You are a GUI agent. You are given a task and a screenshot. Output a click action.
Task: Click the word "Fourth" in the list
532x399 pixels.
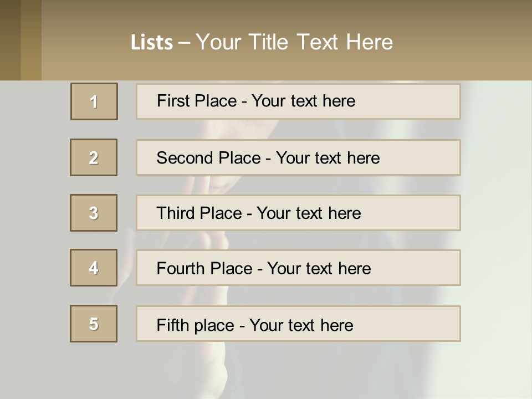[181, 269]
